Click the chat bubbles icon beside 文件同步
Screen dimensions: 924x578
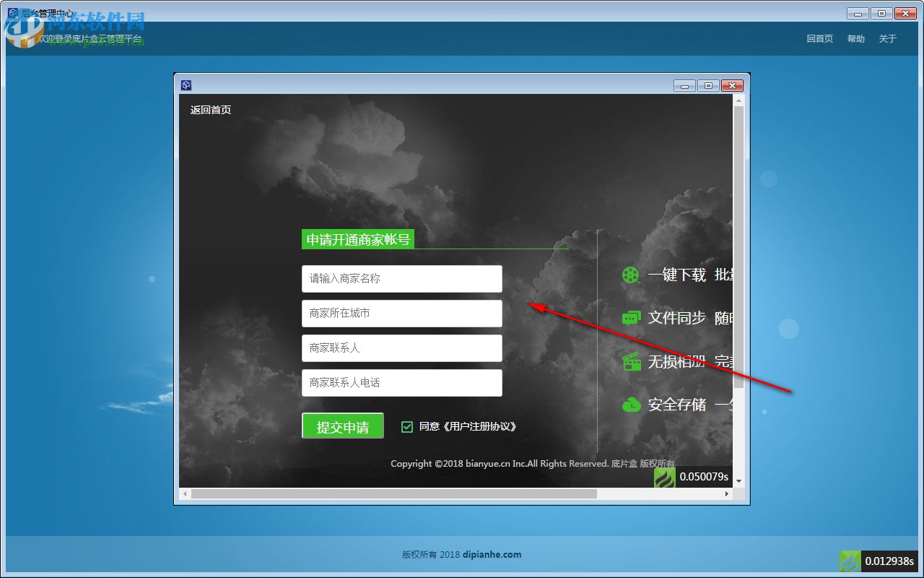(632, 318)
